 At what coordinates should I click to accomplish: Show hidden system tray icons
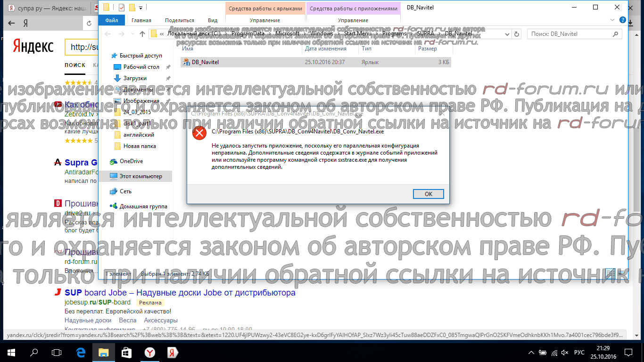(x=532, y=352)
